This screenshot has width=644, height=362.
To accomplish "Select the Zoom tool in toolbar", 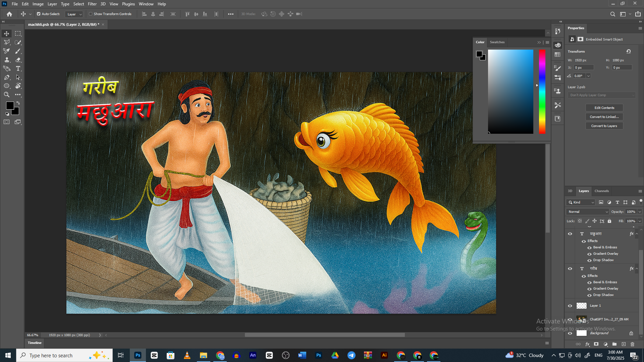I will (x=7, y=95).
